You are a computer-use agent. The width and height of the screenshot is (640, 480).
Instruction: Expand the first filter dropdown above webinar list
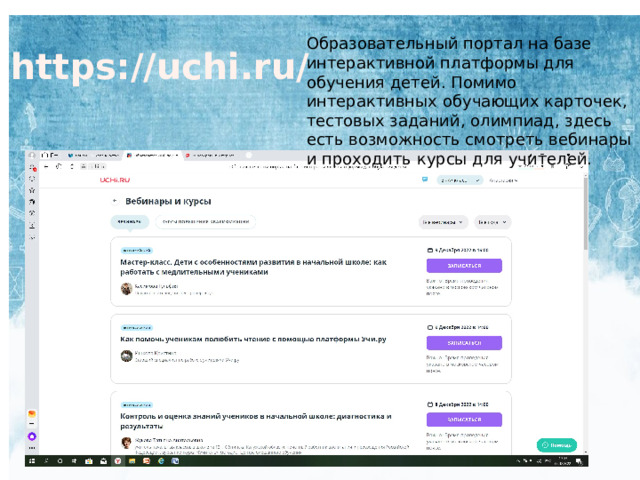coord(443,222)
